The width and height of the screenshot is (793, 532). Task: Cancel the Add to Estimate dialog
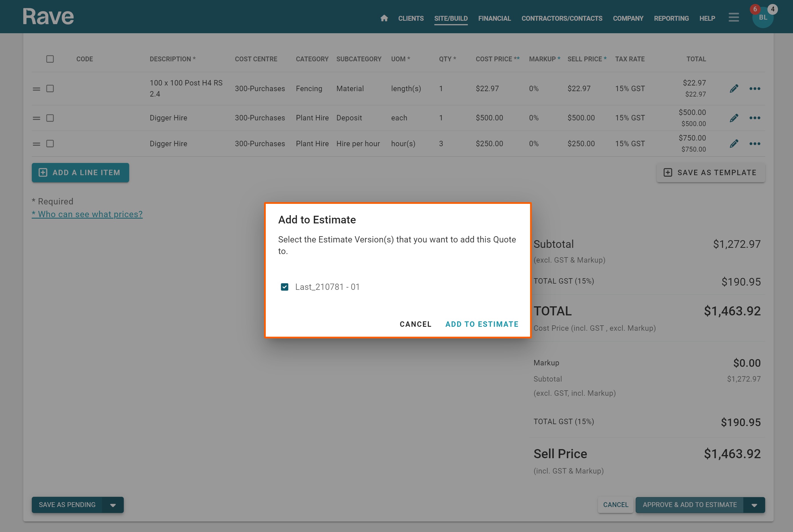[x=415, y=324]
